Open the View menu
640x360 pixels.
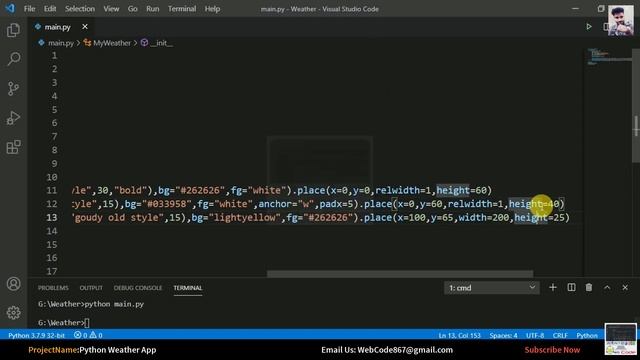click(x=111, y=9)
